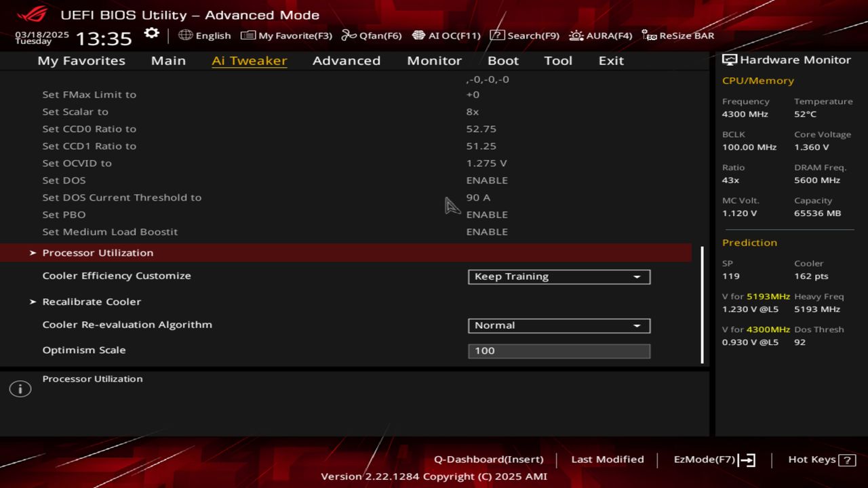Open settings gear icon beside clock
The width and height of the screenshot is (868, 488).
pyautogui.click(x=151, y=33)
